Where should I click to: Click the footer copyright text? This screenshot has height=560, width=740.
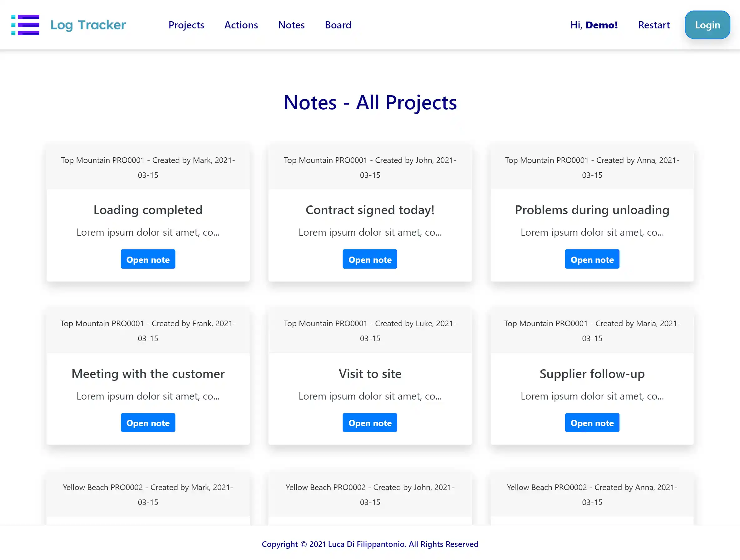pos(370,544)
